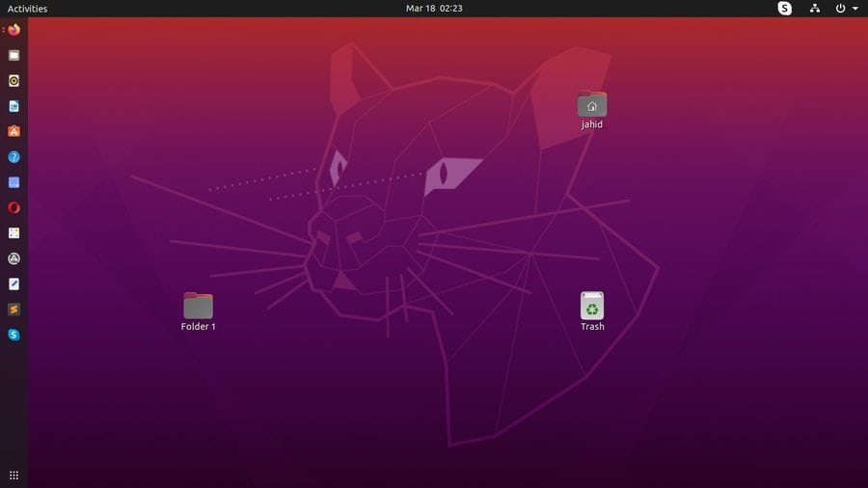The height and width of the screenshot is (488, 868).
Task: Open the clock calendar Mar 18 02:23
Action: click(x=434, y=9)
